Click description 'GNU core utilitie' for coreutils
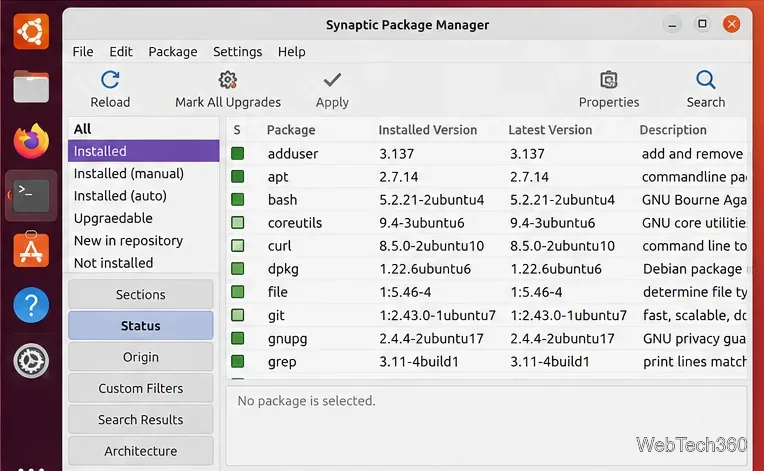The width and height of the screenshot is (764, 471). coord(694,223)
